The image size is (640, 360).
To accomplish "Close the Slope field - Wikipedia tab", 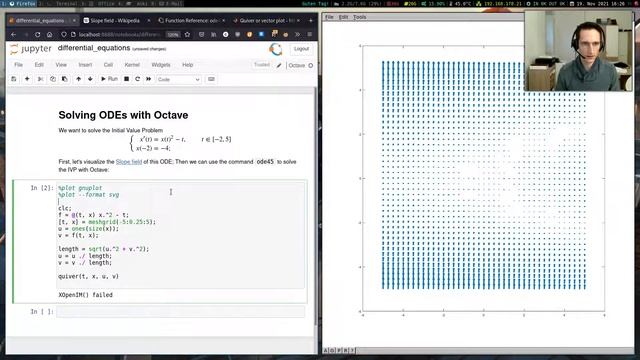I will point(149,20).
